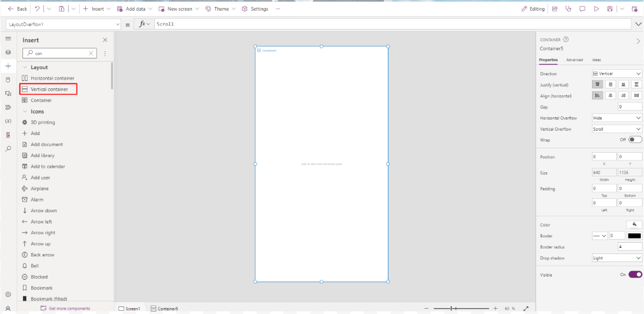Open the Search pane on the left rail
The width and height of the screenshot is (644, 314).
[8, 148]
